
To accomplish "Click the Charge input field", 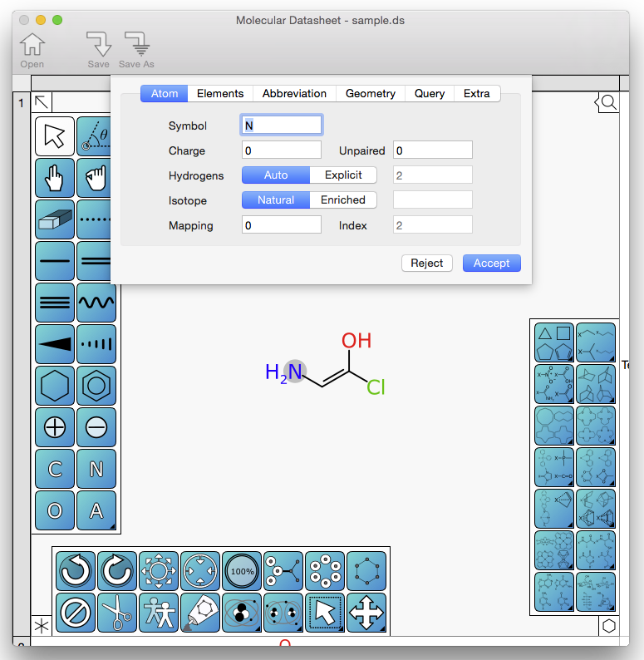I will [281, 150].
